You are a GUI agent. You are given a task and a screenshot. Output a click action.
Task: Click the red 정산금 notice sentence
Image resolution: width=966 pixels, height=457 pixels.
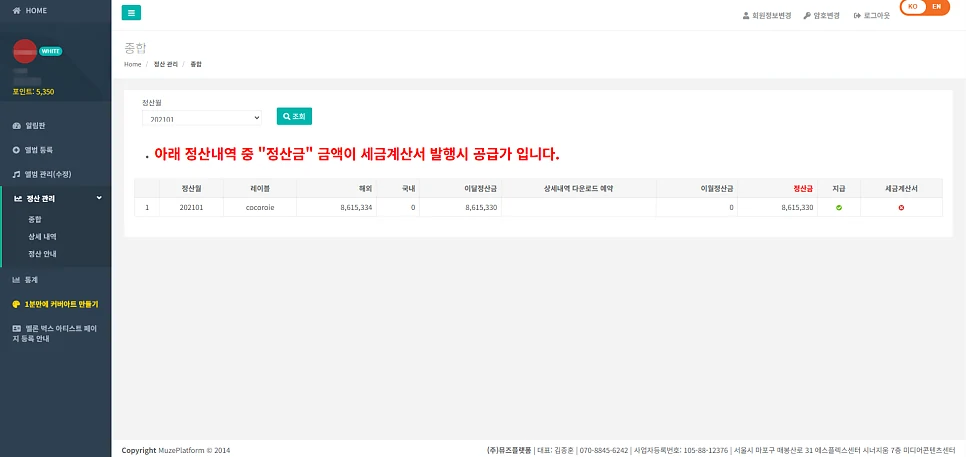[x=356, y=153]
